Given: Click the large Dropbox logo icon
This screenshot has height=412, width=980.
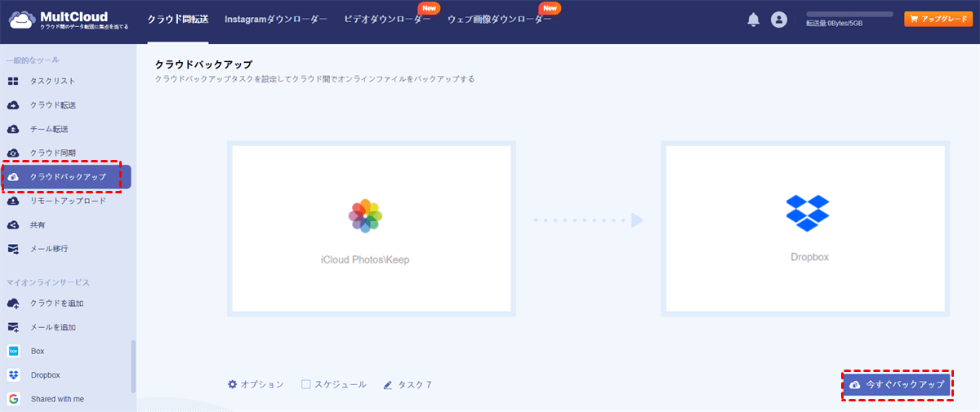Looking at the screenshot, I should [x=807, y=213].
